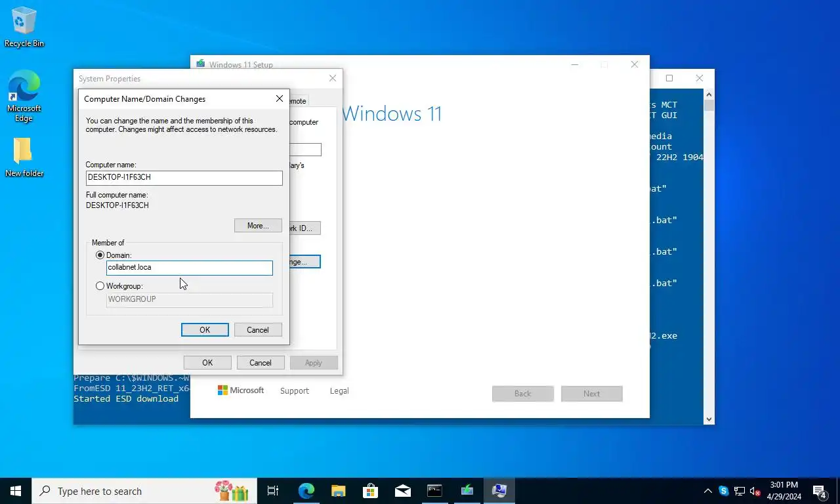Close the Windows 11 Setup window
The image size is (840, 504).
(635, 64)
